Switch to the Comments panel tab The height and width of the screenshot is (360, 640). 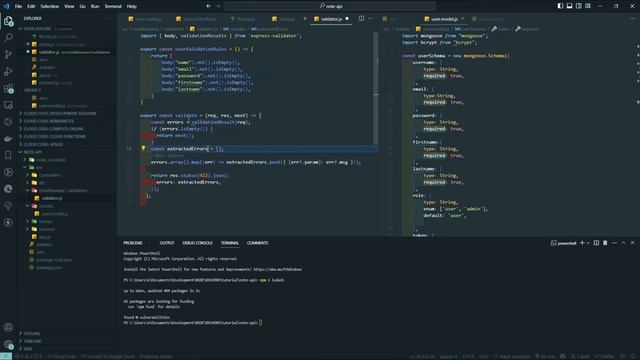[258, 243]
